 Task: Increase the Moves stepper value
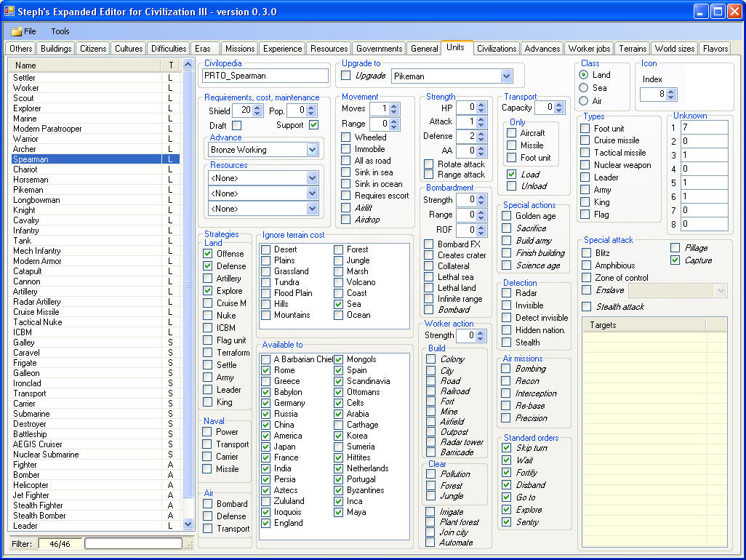pyautogui.click(x=393, y=105)
